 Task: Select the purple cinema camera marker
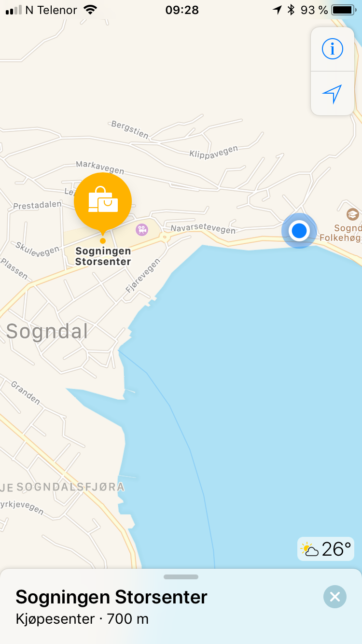click(x=141, y=230)
